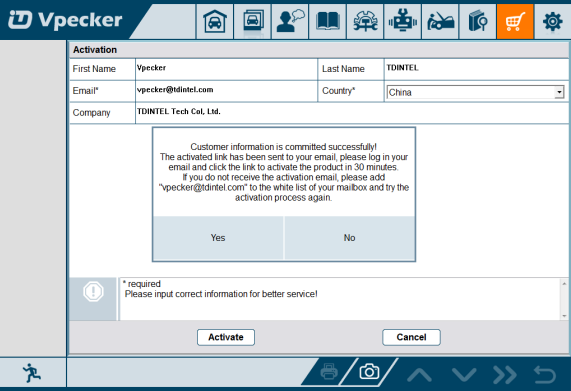Open the settings gear icon

point(552,21)
